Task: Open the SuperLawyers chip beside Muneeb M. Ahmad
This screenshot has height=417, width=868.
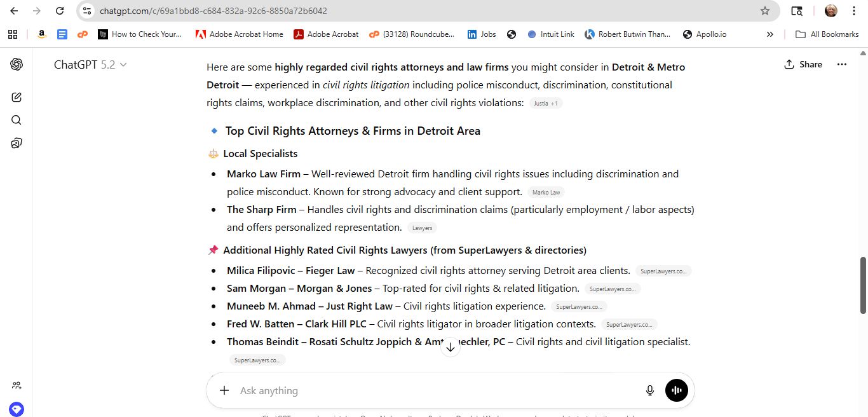Action: pyautogui.click(x=579, y=306)
